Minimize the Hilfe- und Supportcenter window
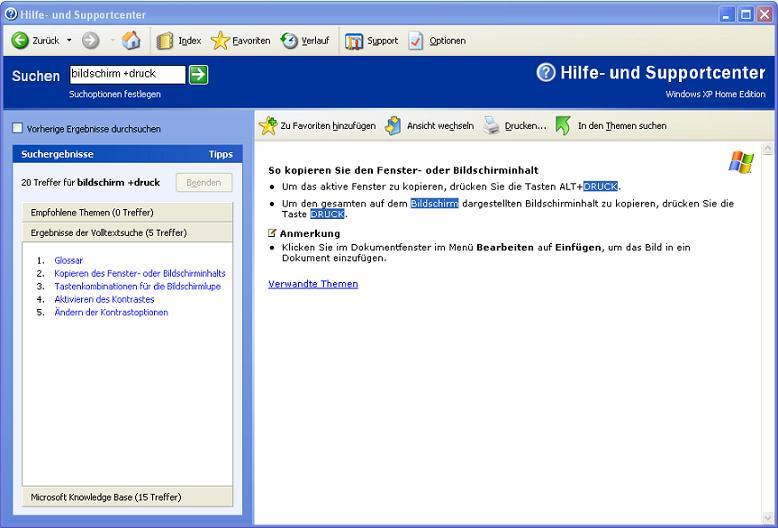Screen dimensions: 778x528 [x=727, y=14]
